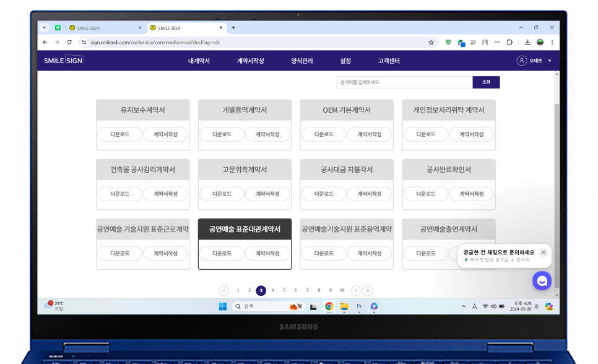This screenshot has height=364, width=598.
Task: Click the page vertical scrollbar
Action: [x=557, y=194]
